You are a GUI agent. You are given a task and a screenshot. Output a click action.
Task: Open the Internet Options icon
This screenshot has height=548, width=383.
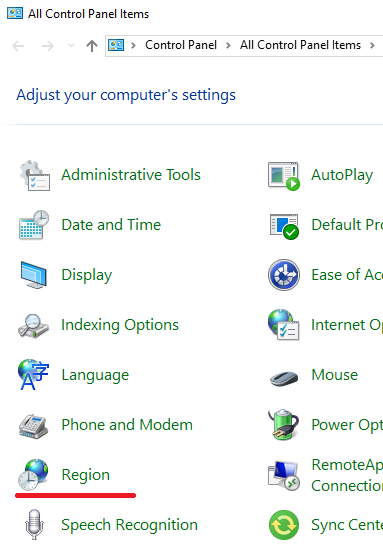(283, 325)
